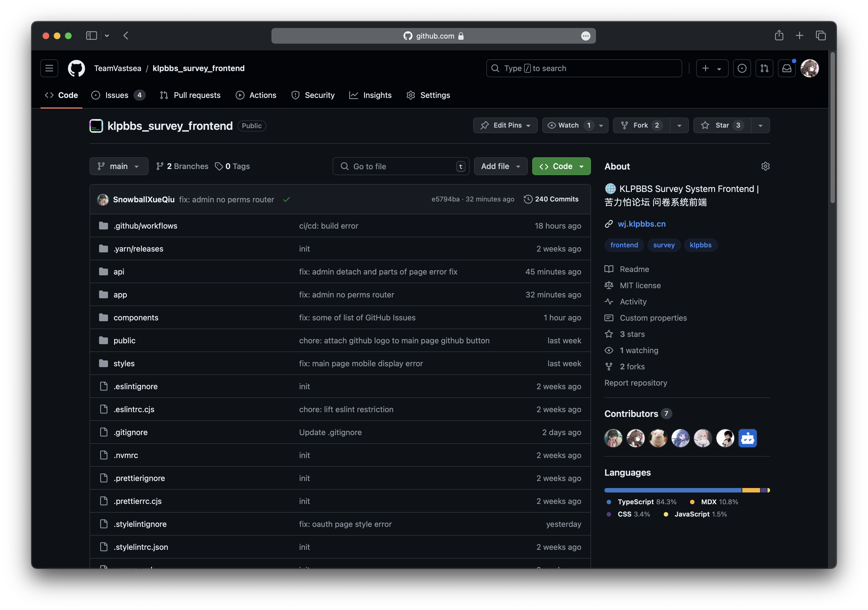Open the star lists dropdown arrow
This screenshot has height=610, width=868.
[760, 125]
